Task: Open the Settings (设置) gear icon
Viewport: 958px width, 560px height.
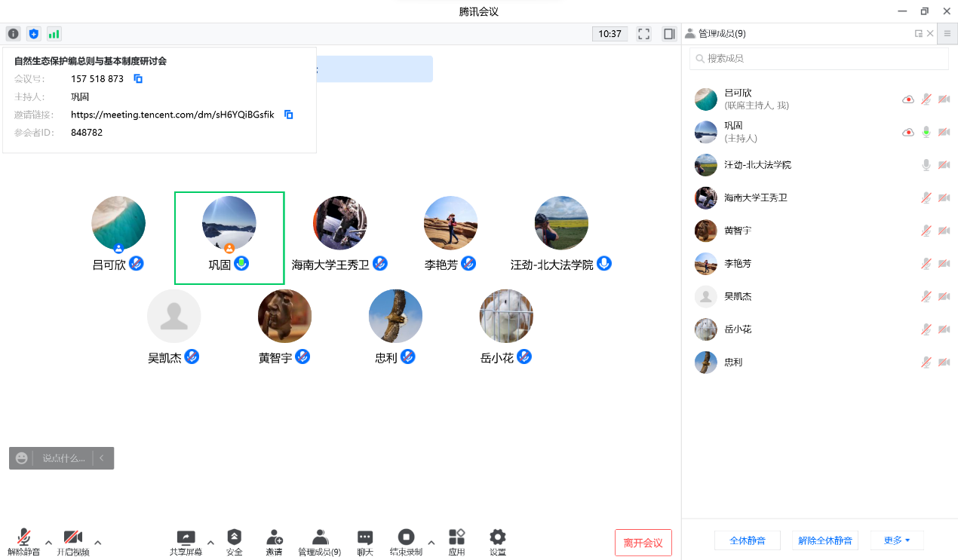Action: pos(497,542)
